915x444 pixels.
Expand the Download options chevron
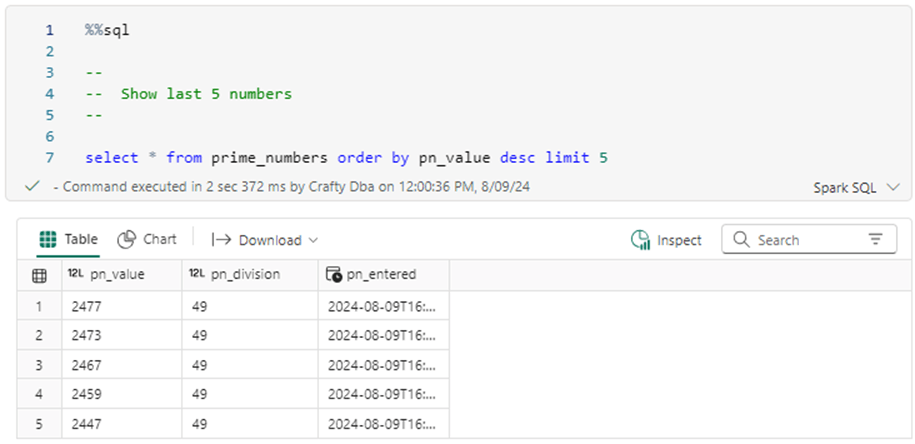313,240
